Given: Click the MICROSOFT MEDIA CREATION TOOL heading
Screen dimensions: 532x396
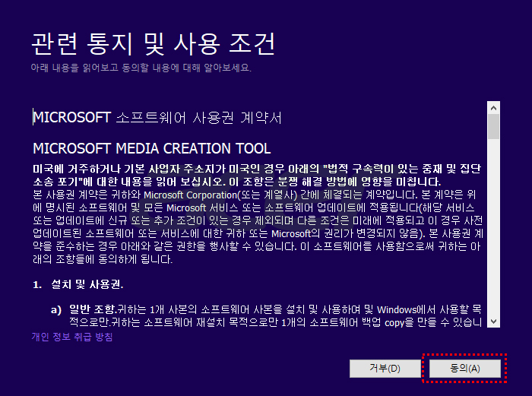Looking at the screenshot, I should pyautogui.click(x=152, y=149).
